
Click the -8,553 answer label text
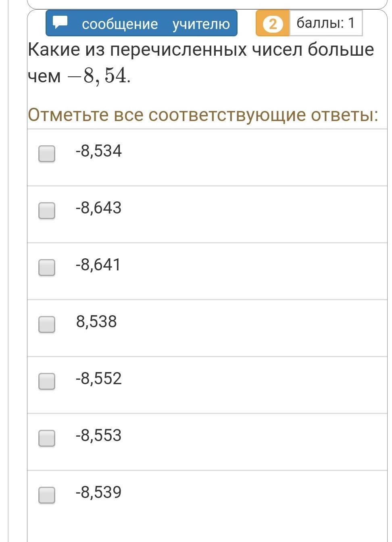click(98, 435)
